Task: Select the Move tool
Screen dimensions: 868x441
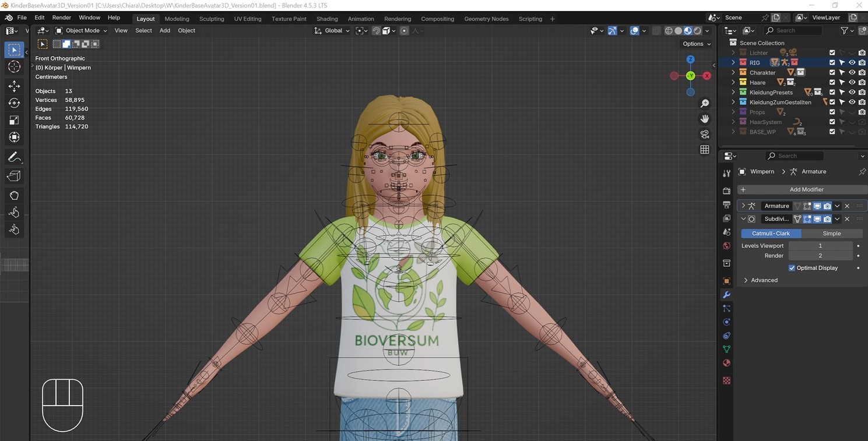Action: [x=13, y=86]
